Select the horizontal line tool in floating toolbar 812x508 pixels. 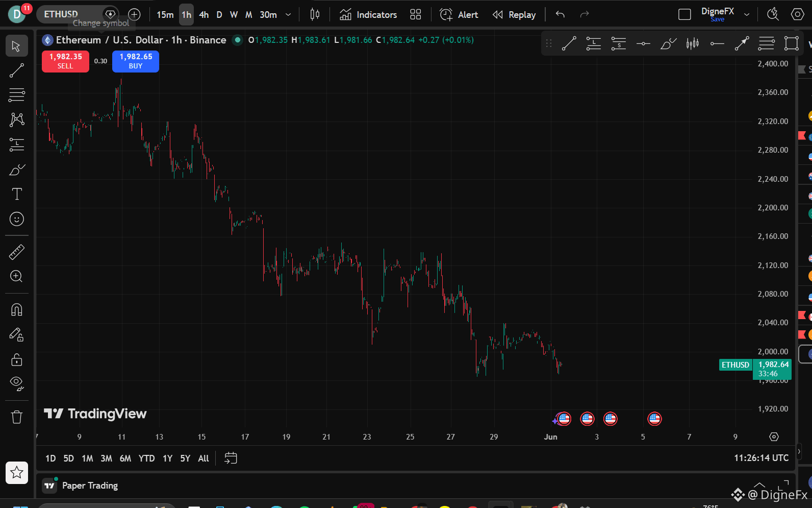(x=643, y=44)
